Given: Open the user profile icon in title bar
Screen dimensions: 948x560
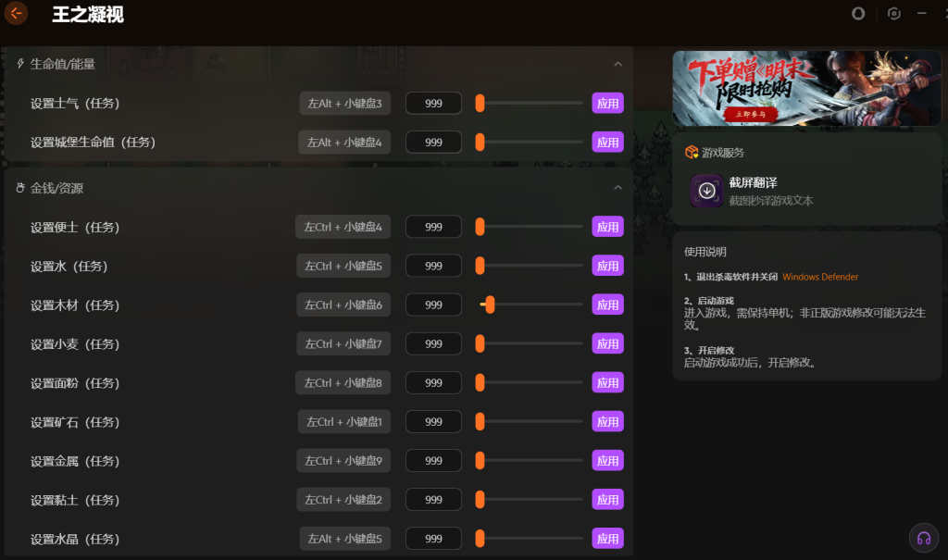Looking at the screenshot, I should tap(858, 13).
